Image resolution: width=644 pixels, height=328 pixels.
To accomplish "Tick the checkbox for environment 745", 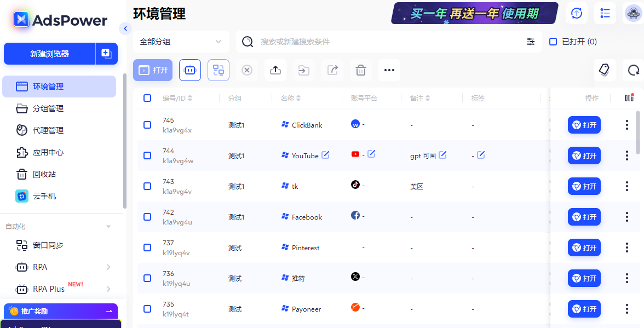I will coord(147,125).
